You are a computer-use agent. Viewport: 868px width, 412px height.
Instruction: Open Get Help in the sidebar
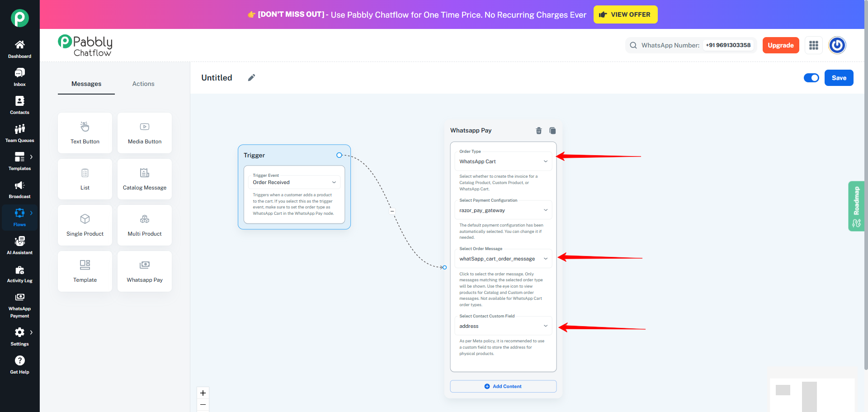click(19, 365)
